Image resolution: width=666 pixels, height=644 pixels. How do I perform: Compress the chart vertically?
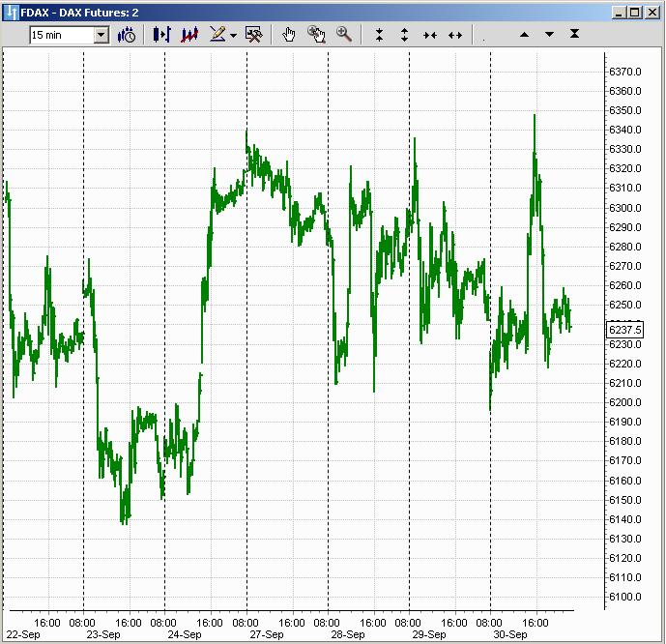tap(379, 35)
